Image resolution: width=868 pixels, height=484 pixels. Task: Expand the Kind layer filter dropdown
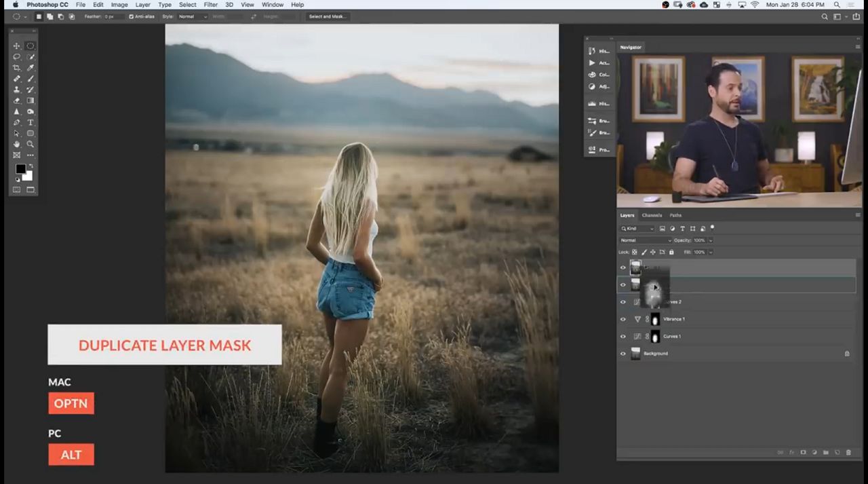pos(638,229)
